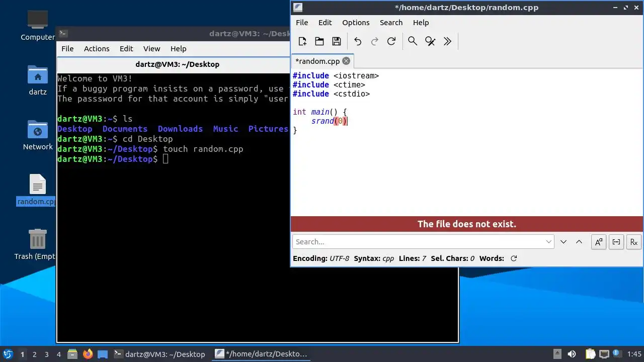644x362 pixels.
Task: Click the int main() line
Action: click(x=320, y=112)
